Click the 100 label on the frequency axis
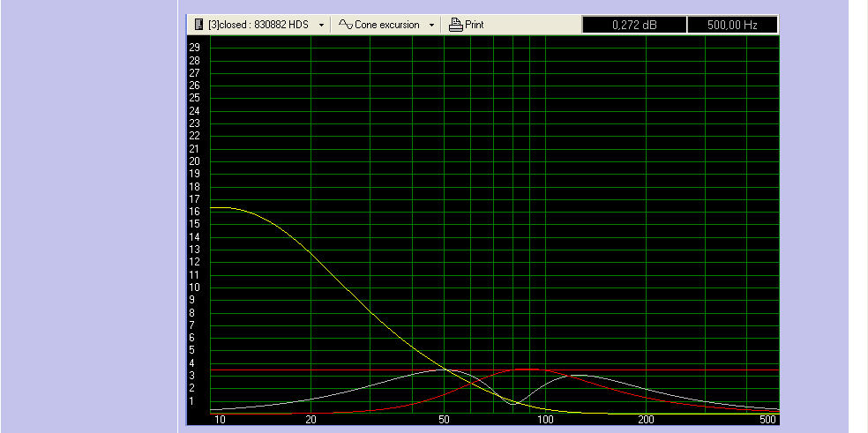 [x=545, y=420]
